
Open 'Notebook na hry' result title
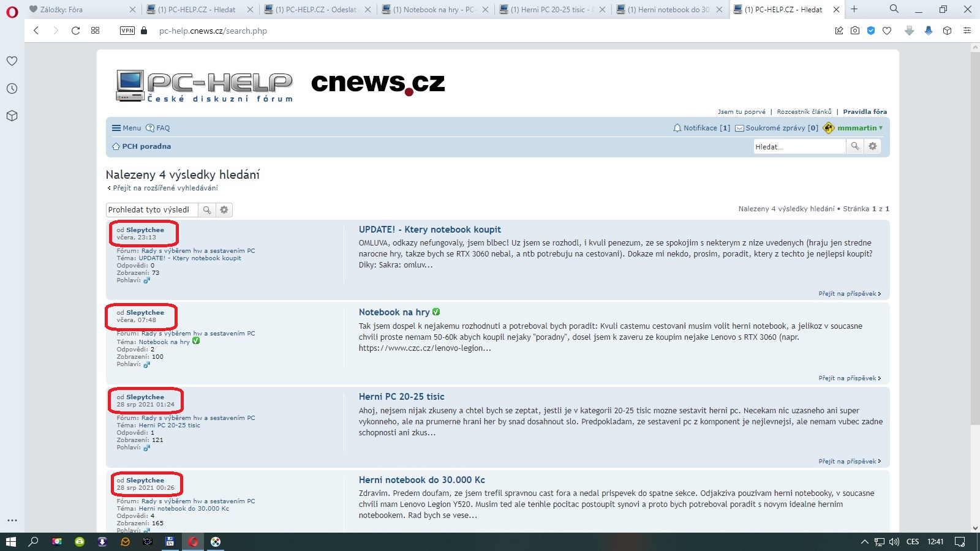(394, 312)
